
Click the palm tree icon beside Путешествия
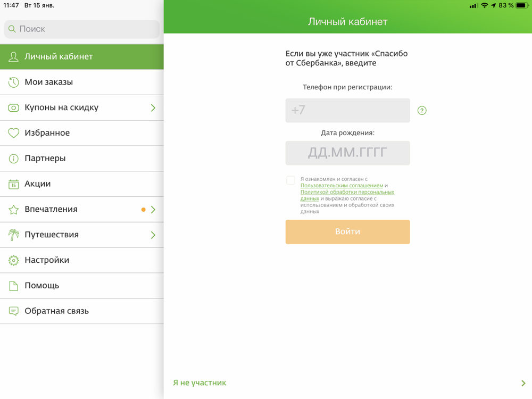[14, 235]
